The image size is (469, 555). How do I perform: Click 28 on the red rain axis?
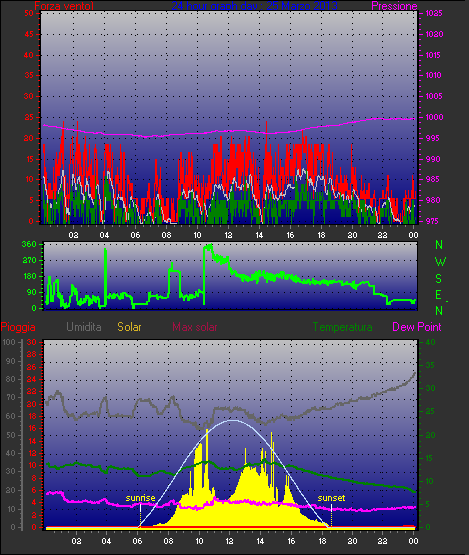32,354
